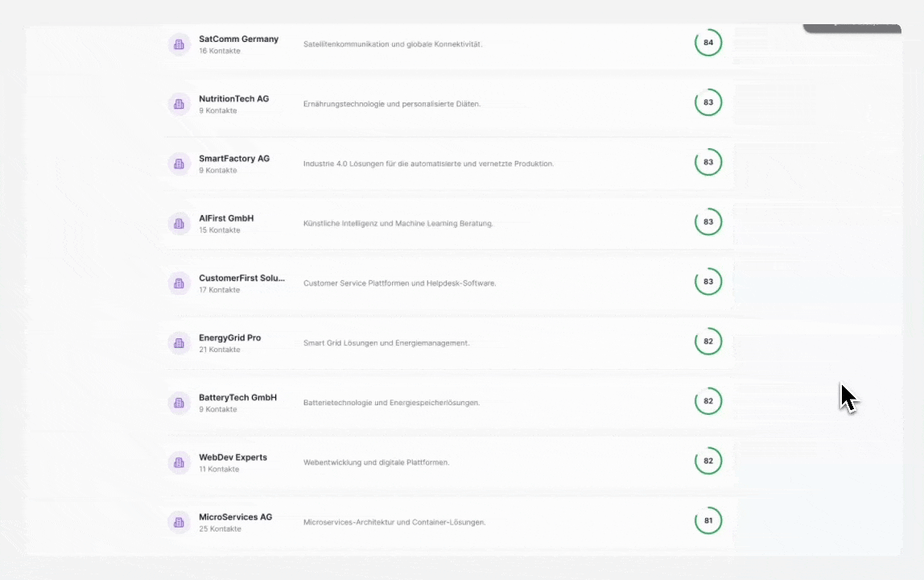Screen dimensions: 924x580
Task: Click the SatComm Germany building icon
Action: pos(179,44)
